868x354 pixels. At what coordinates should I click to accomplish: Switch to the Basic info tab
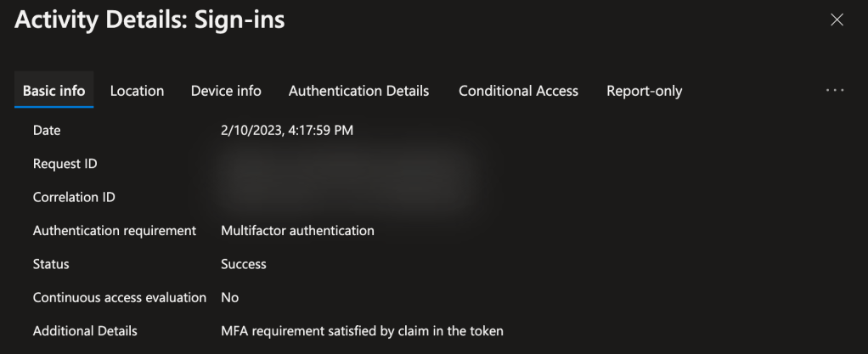point(54,91)
